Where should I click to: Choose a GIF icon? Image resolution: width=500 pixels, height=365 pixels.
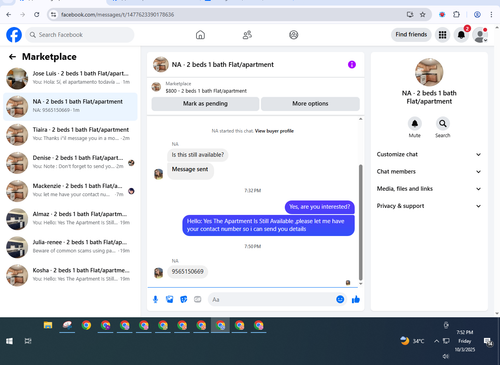pyautogui.click(x=198, y=299)
